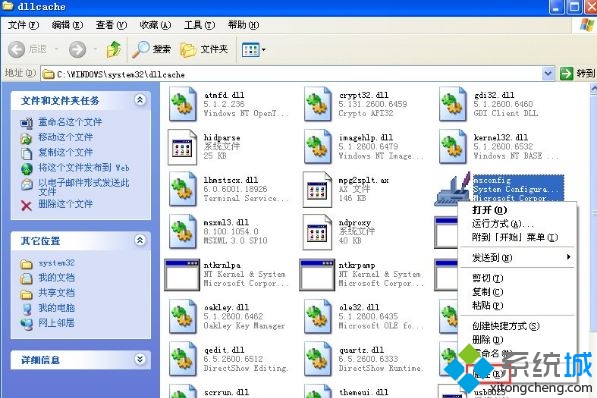Select the ntkrnlpa file icon
The height and width of the screenshot is (398, 597).
click(x=182, y=275)
